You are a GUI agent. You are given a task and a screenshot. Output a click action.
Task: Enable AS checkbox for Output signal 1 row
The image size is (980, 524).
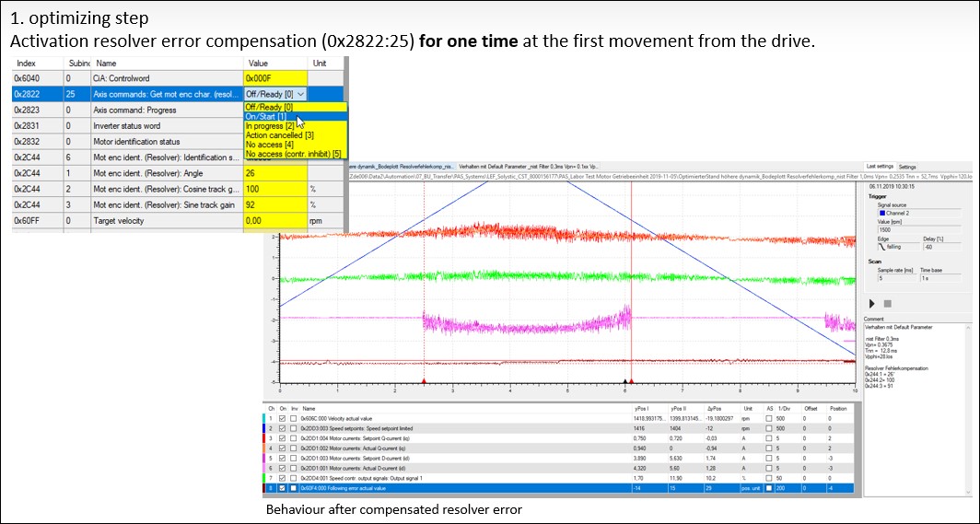pos(770,479)
